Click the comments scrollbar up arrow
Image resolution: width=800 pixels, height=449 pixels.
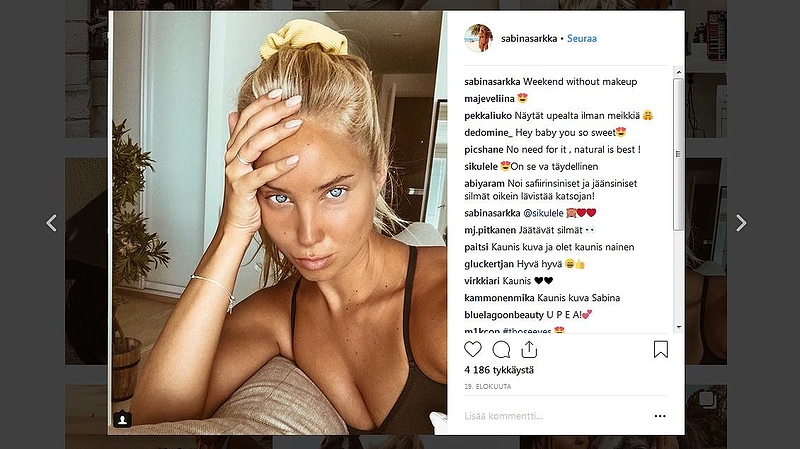click(x=678, y=72)
